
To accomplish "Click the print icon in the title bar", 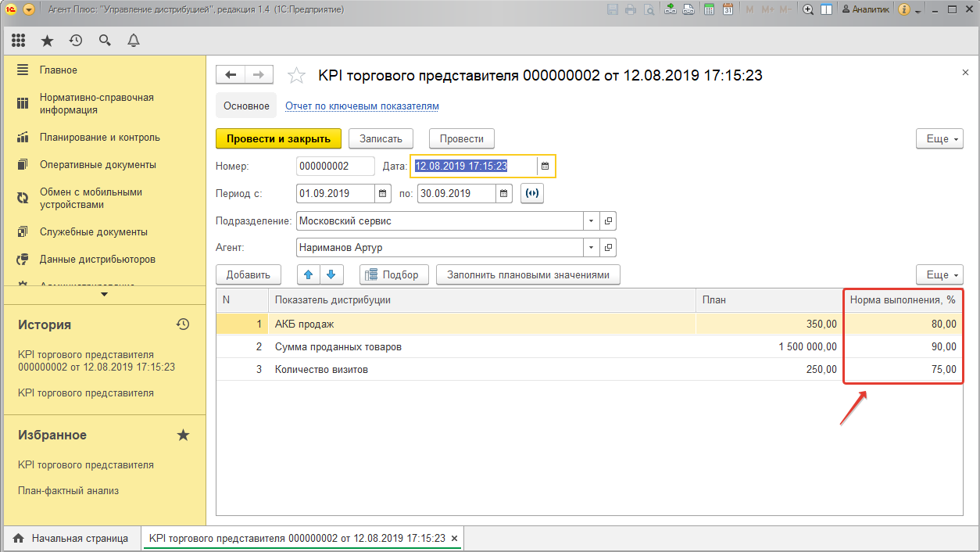I will pos(630,9).
